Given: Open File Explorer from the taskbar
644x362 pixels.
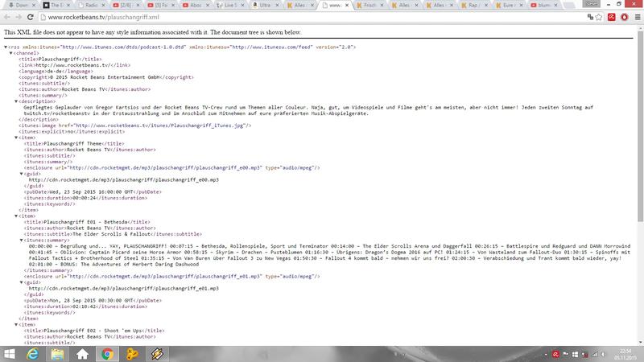Looking at the screenshot, I should pyautogui.click(x=57, y=354).
